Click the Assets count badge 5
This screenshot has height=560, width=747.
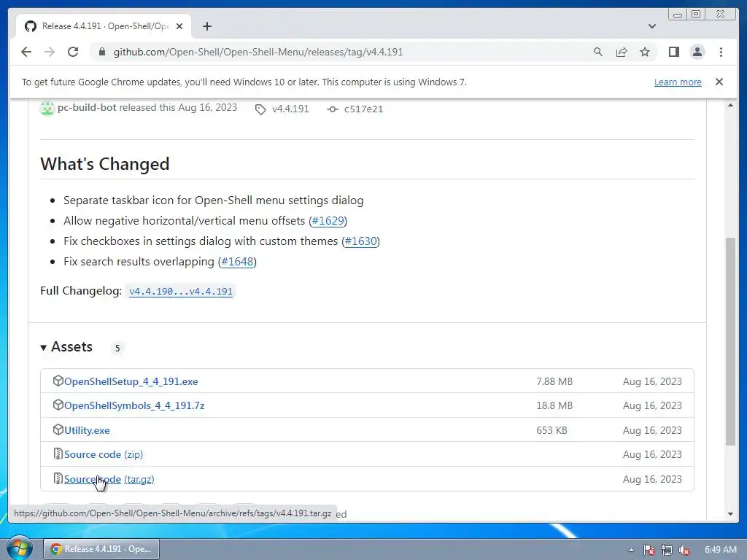[117, 348]
